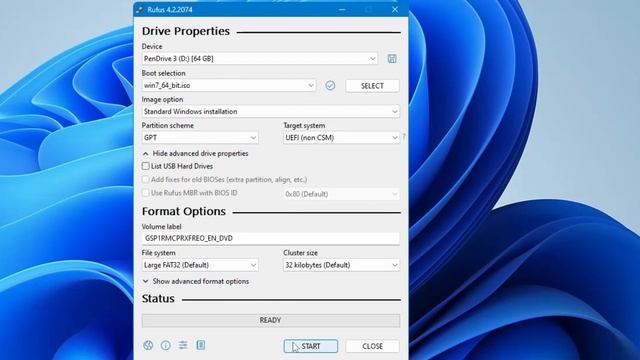Open the Image option dropdown
Image resolution: width=640 pixels, height=360 pixels.
point(271,111)
